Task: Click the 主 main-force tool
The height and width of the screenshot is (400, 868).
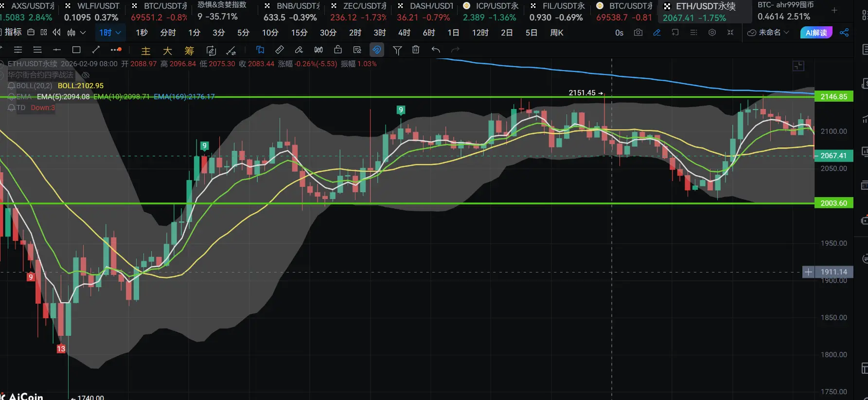Action: [145, 51]
